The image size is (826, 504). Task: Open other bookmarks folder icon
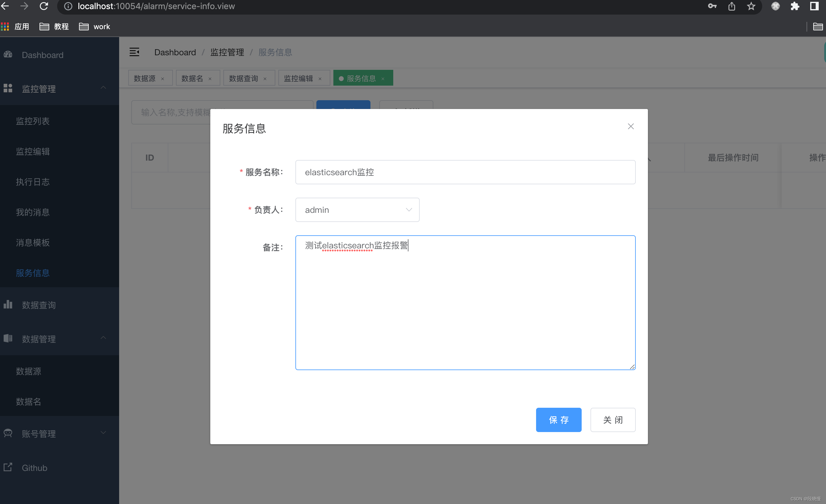pyautogui.click(x=818, y=26)
